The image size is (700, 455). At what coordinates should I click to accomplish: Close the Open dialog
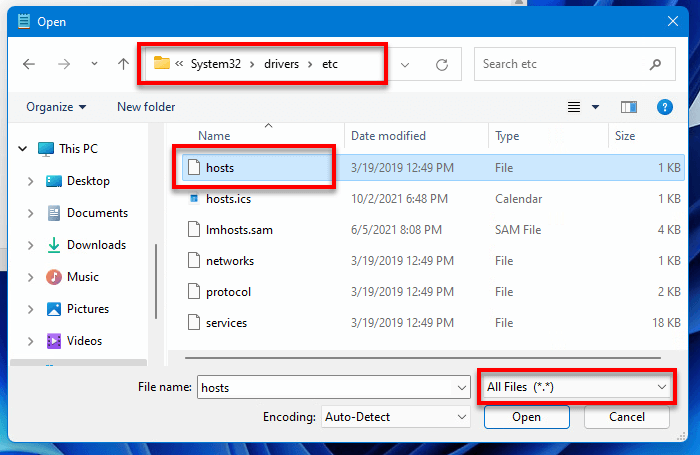click(673, 21)
